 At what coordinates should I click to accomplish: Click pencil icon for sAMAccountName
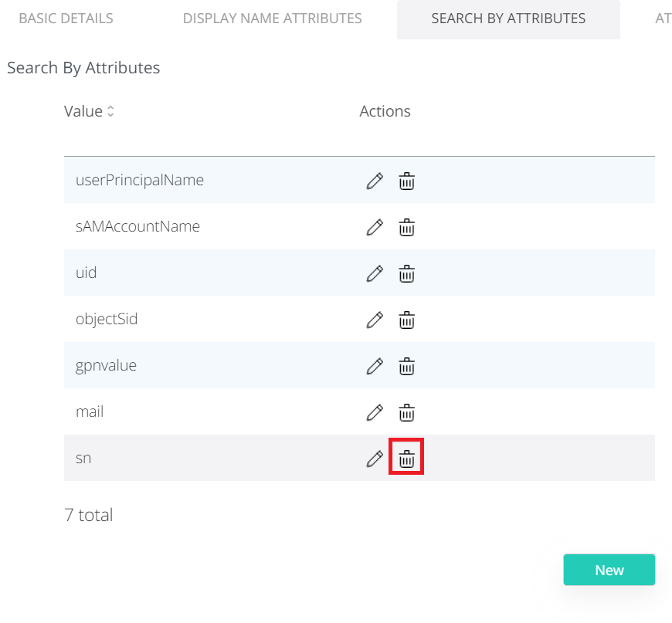(x=375, y=228)
